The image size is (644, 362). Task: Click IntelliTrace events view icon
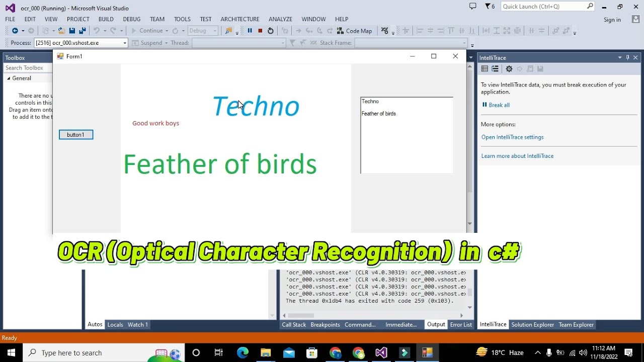[485, 69]
